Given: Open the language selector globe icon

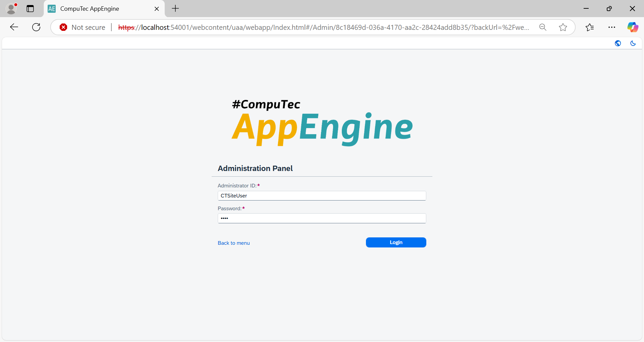Looking at the screenshot, I should pyautogui.click(x=618, y=43).
